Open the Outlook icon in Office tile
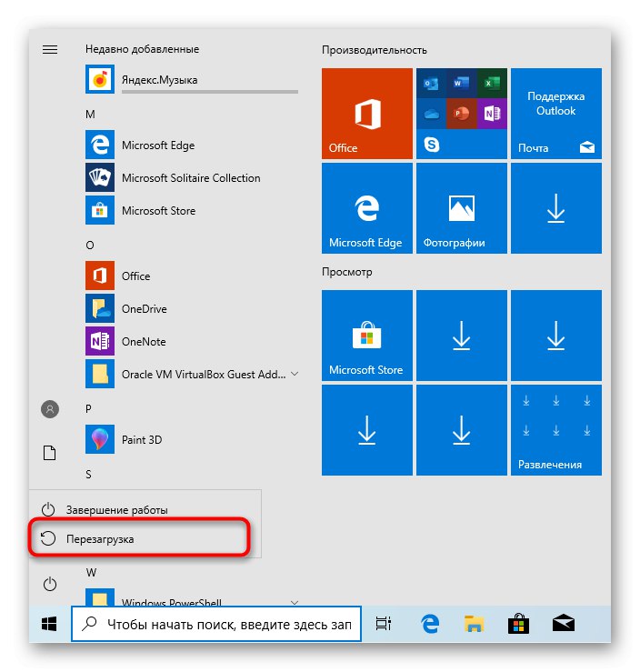This screenshot has width=640, height=672. [431, 83]
